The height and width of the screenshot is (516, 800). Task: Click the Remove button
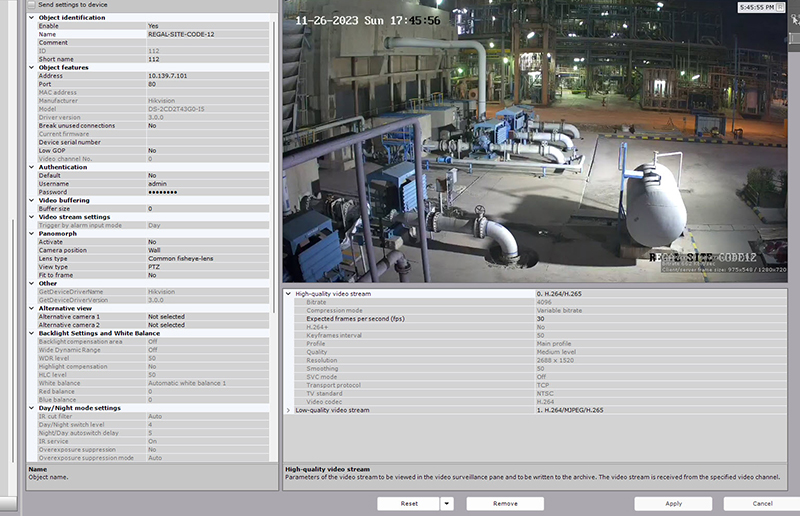pos(505,504)
